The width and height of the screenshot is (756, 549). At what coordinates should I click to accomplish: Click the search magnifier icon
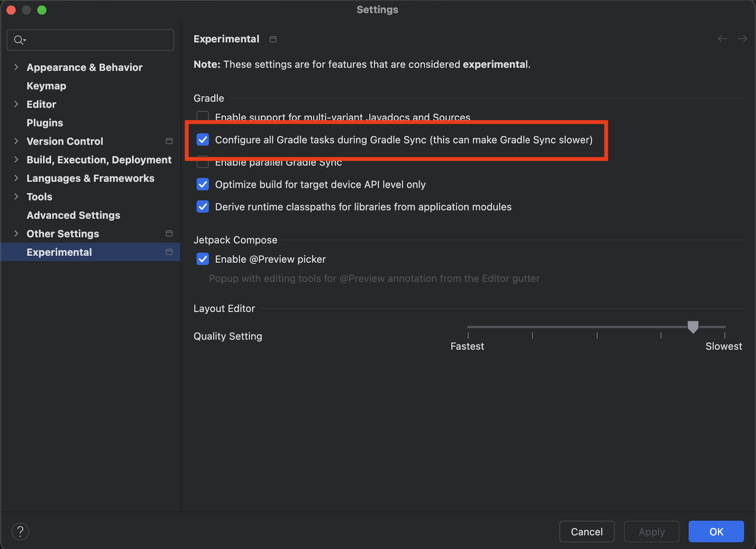tap(19, 40)
